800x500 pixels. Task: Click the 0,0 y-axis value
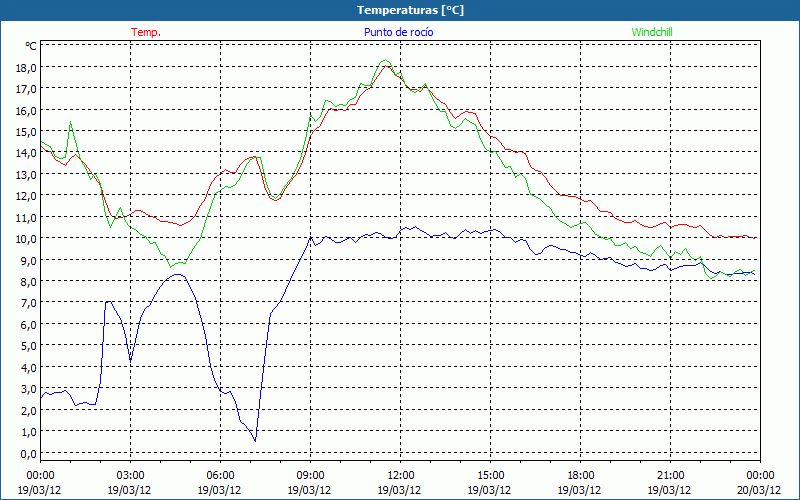click(x=29, y=453)
